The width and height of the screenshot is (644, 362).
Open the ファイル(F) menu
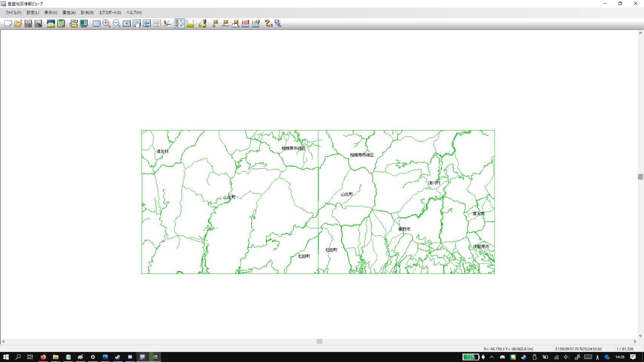tap(13, 12)
